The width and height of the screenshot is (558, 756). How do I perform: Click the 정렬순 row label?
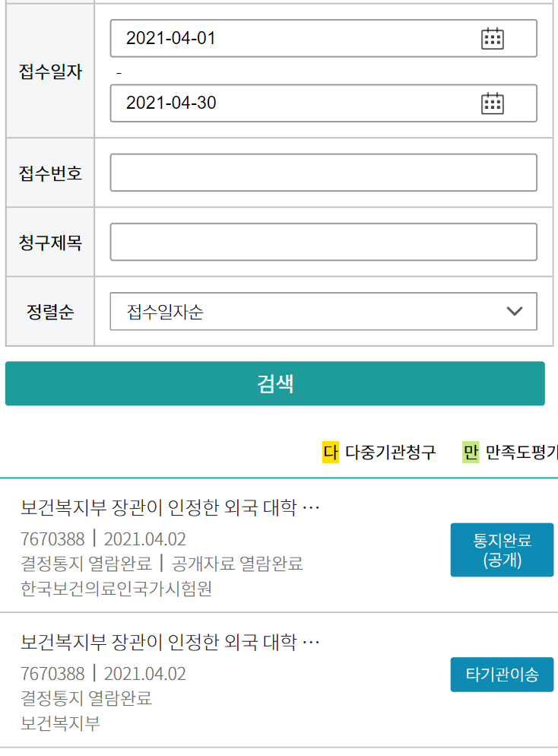tap(50, 312)
